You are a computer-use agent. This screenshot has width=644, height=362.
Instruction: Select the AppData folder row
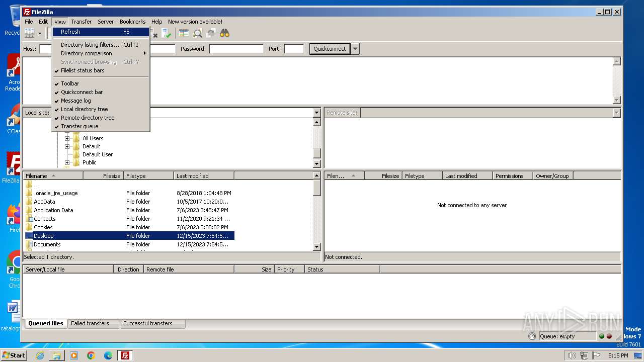pyautogui.click(x=129, y=202)
